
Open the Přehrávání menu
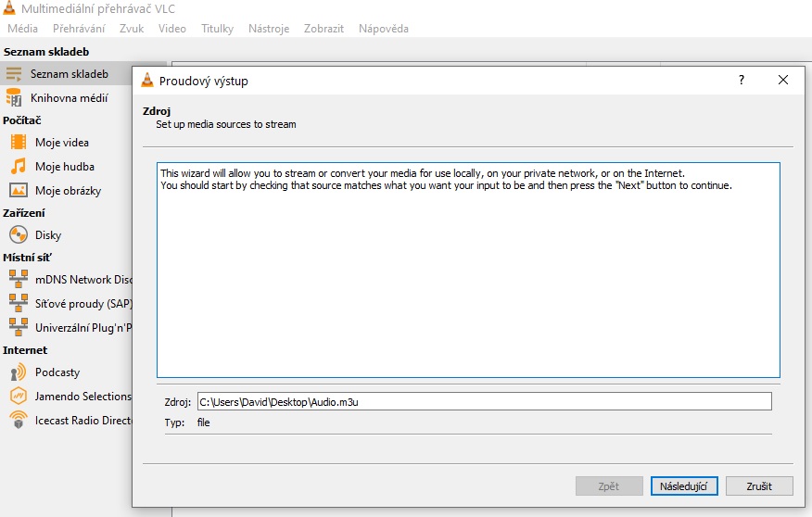click(79, 29)
